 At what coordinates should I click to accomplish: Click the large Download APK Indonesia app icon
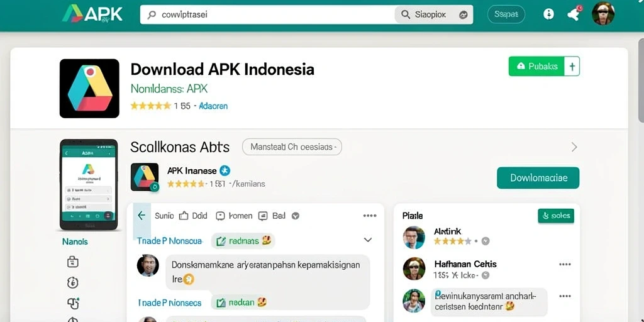(x=89, y=88)
